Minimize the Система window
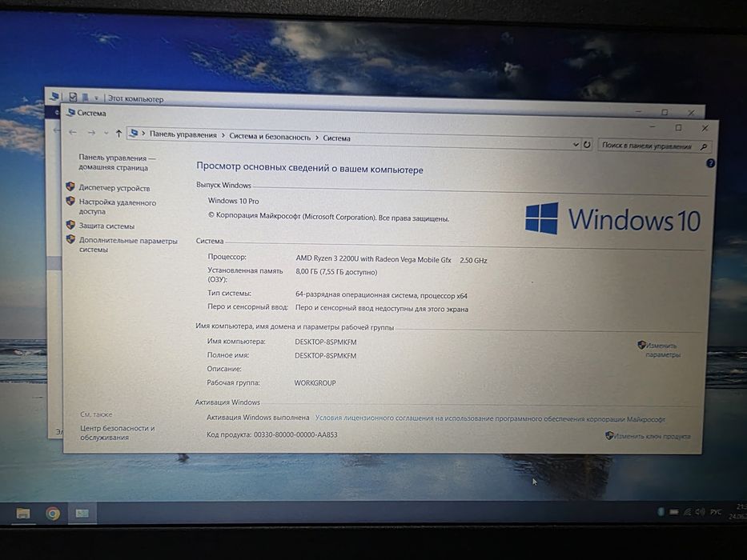The height and width of the screenshot is (560, 747). pos(653,126)
